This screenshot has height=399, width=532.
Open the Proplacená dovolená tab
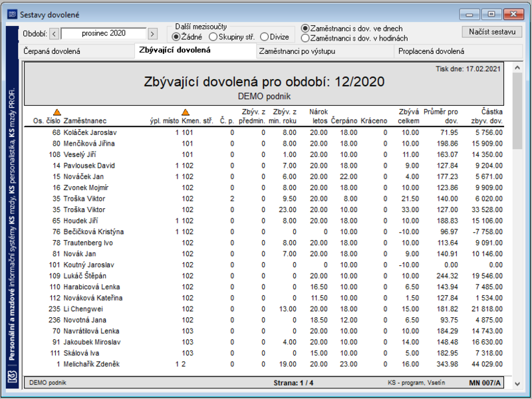458,52
